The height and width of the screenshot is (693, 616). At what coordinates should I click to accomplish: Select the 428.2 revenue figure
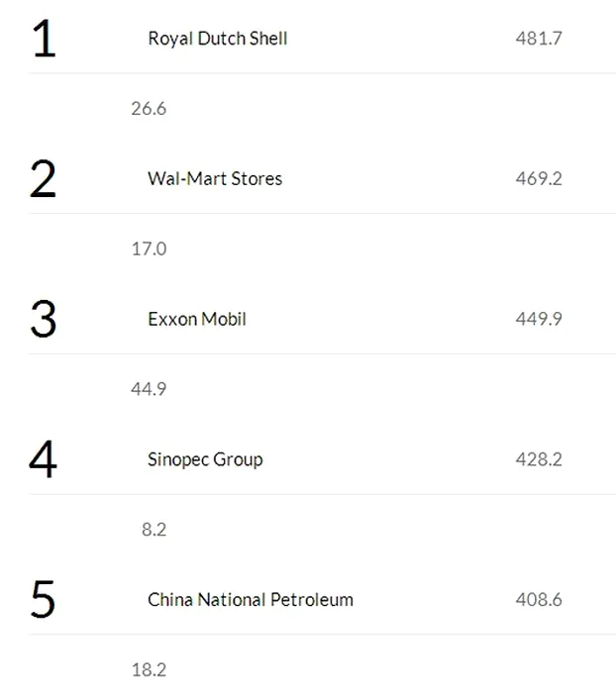click(x=539, y=459)
